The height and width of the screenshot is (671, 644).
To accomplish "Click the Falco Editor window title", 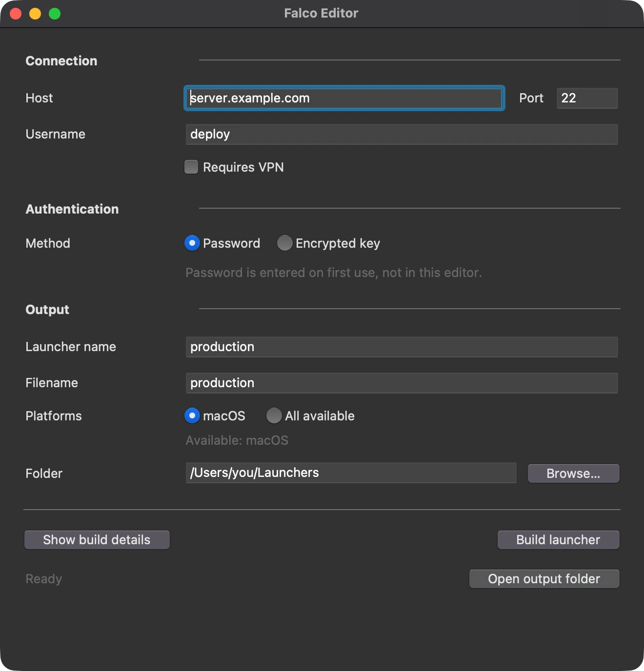I will (322, 13).
